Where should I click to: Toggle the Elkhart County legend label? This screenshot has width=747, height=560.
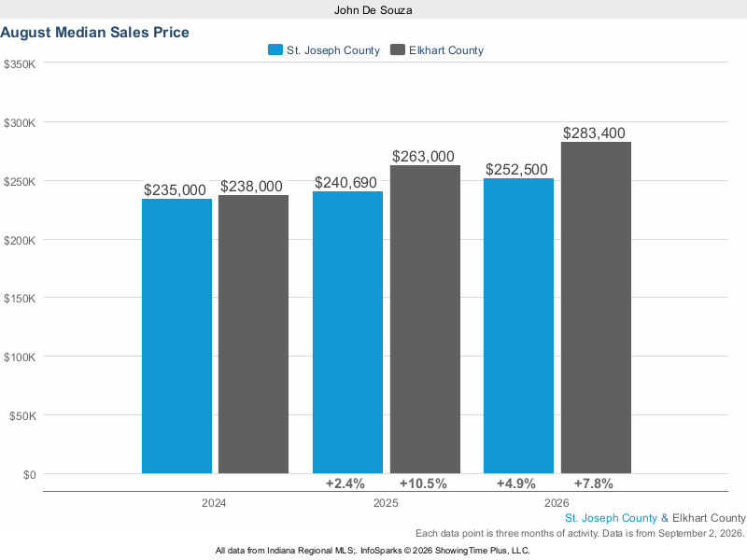pyautogui.click(x=446, y=50)
